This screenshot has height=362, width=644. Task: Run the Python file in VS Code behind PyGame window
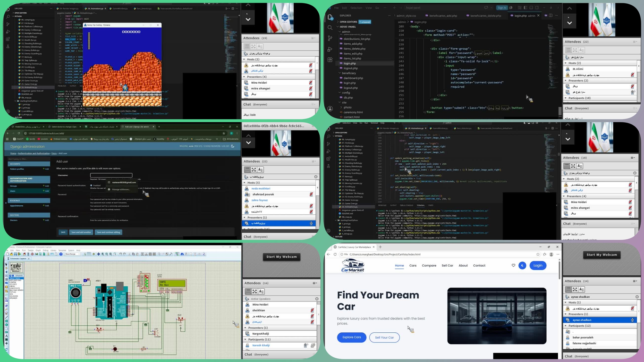click(x=226, y=9)
